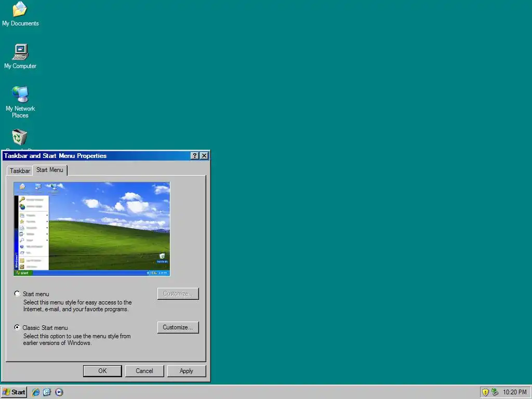Click the Show Desktop Quick Launch icon
The image size is (532, 399).
tap(47, 392)
